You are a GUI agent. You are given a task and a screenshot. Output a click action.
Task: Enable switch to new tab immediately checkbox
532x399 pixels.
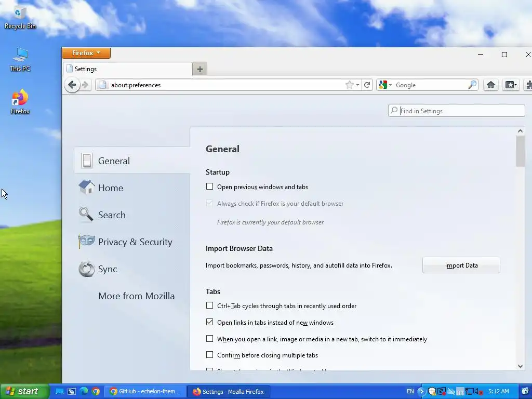[210, 339]
